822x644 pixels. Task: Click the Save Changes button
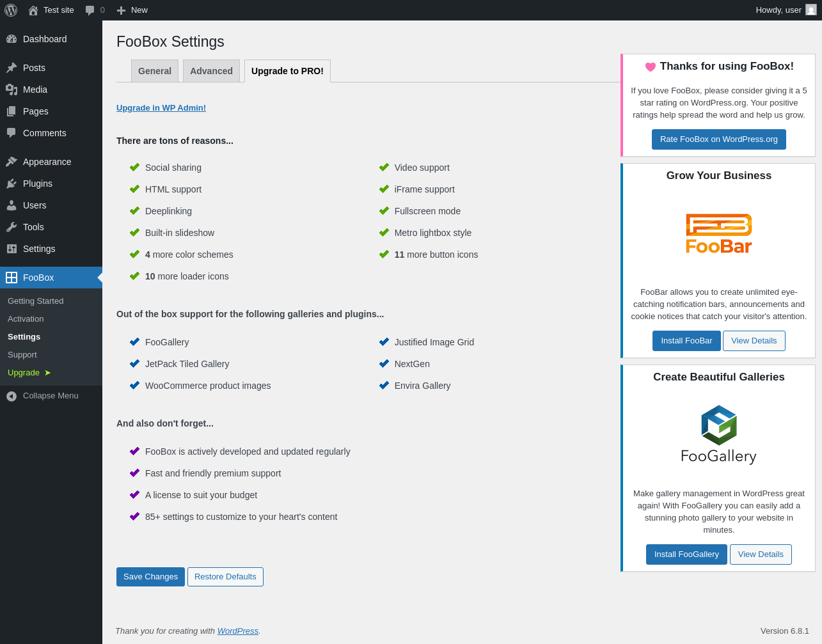[150, 577]
